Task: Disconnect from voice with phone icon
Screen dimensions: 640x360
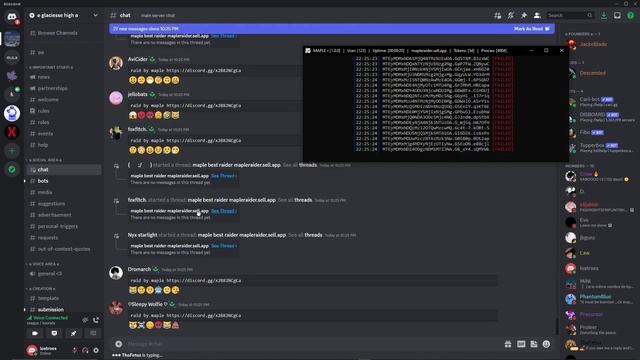Action: (x=96, y=320)
